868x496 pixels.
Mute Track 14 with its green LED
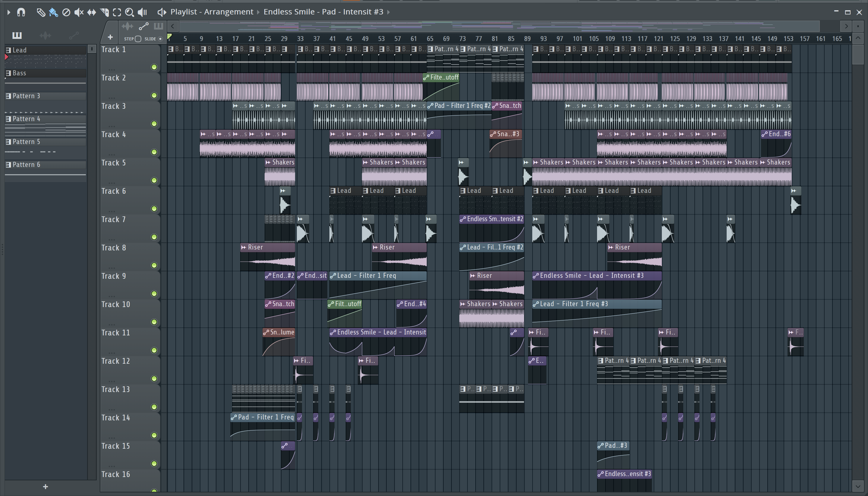click(x=154, y=435)
